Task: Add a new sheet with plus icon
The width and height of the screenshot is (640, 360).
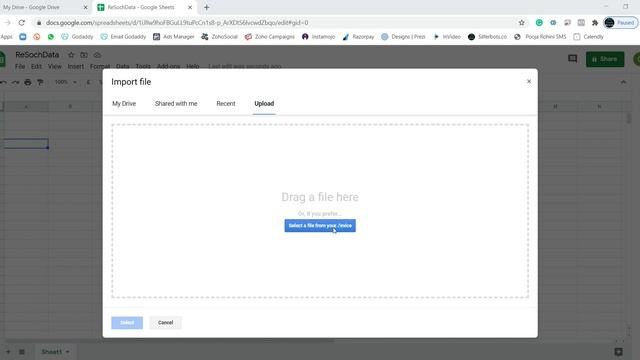Action: tap(8, 351)
